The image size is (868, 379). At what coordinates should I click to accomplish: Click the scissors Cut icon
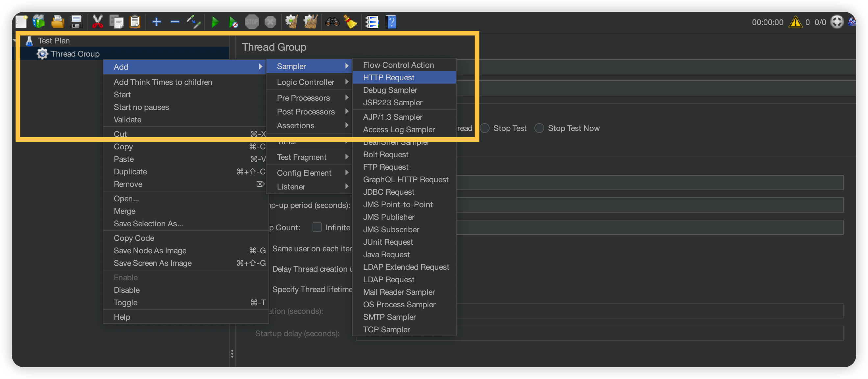tap(97, 22)
